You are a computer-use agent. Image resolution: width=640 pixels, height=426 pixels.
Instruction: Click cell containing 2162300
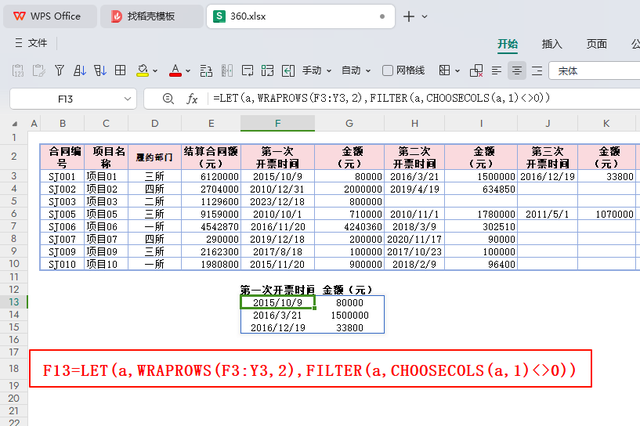pos(211,252)
